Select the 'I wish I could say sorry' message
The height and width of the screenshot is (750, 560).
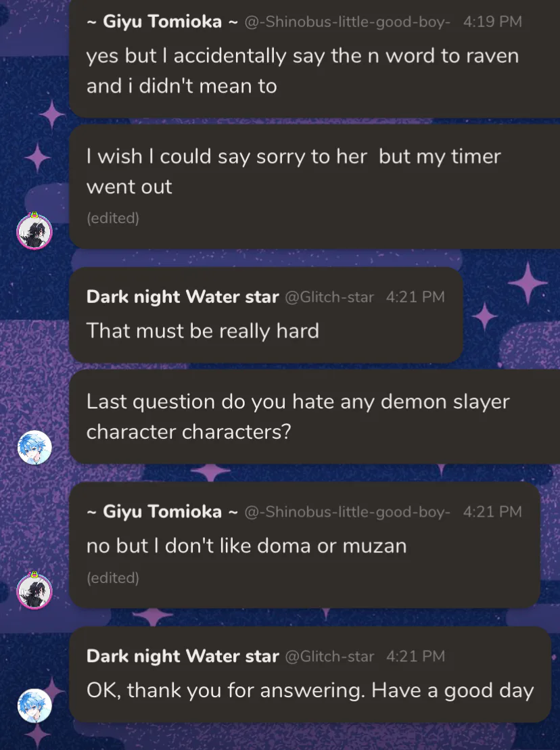click(294, 171)
